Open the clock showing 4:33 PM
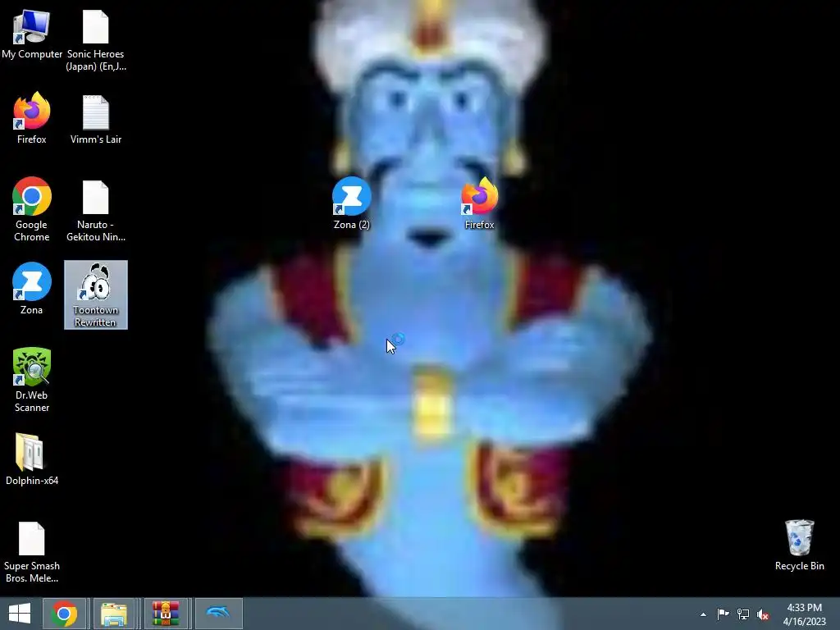Image resolution: width=840 pixels, height=630 pixels. tap(804, 614)
